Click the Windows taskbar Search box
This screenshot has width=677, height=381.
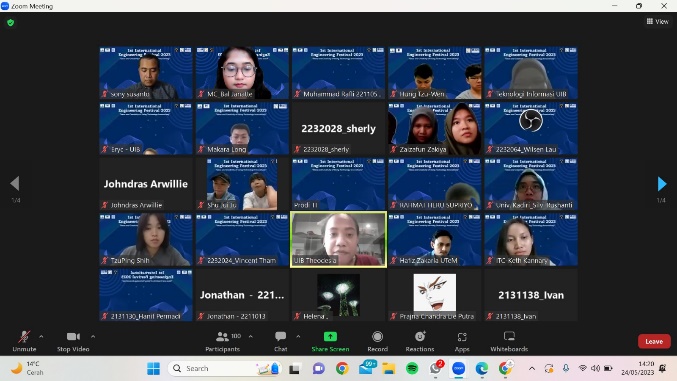[225, 368]
